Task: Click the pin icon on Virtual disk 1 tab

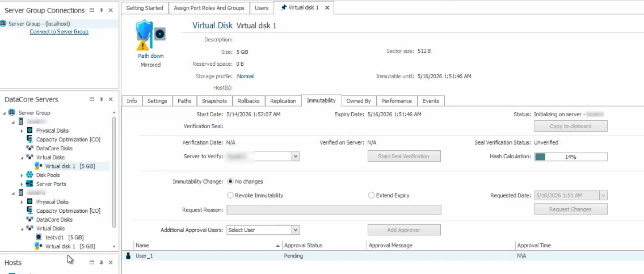Action: tap(283, 7)
